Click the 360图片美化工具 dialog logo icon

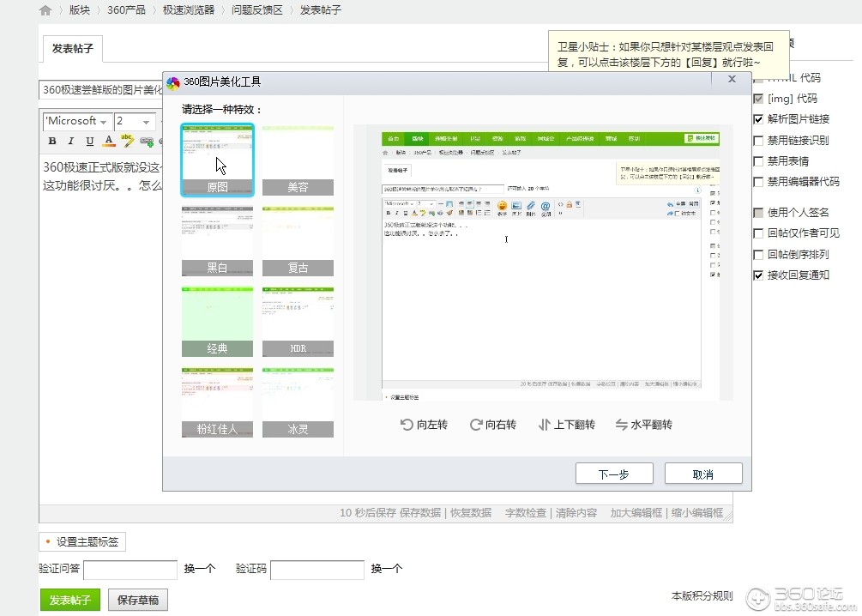coord(173,83)
